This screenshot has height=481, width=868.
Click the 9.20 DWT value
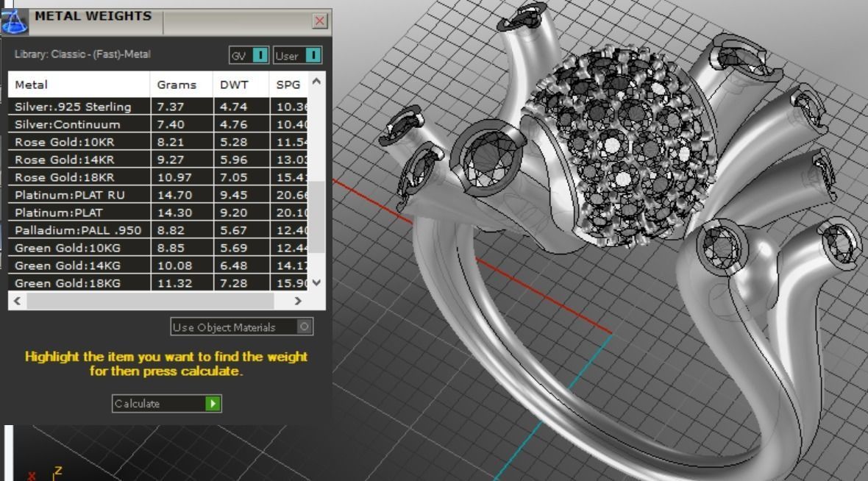pos(234,213)
